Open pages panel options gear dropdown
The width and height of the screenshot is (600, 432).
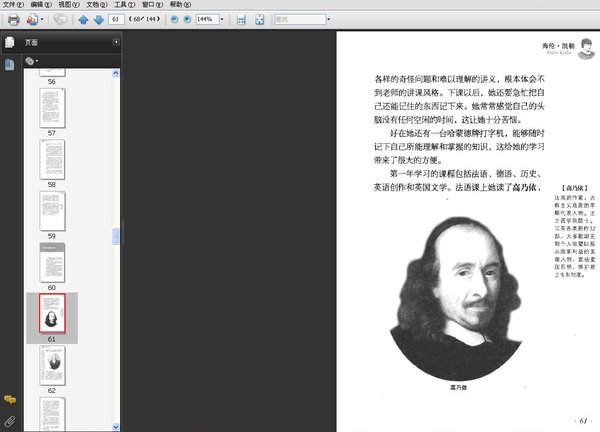click(x=31, y=61)
